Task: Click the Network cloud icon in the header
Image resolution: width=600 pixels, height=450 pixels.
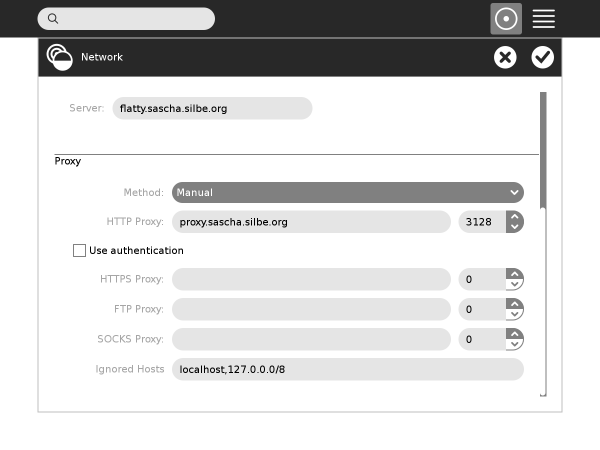Action: [x=59, y=57]
